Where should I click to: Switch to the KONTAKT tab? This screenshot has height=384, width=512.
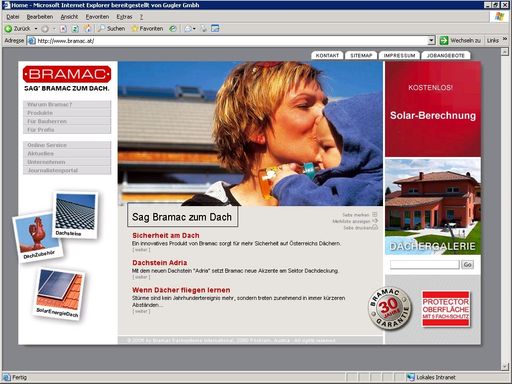pos(327,55)
